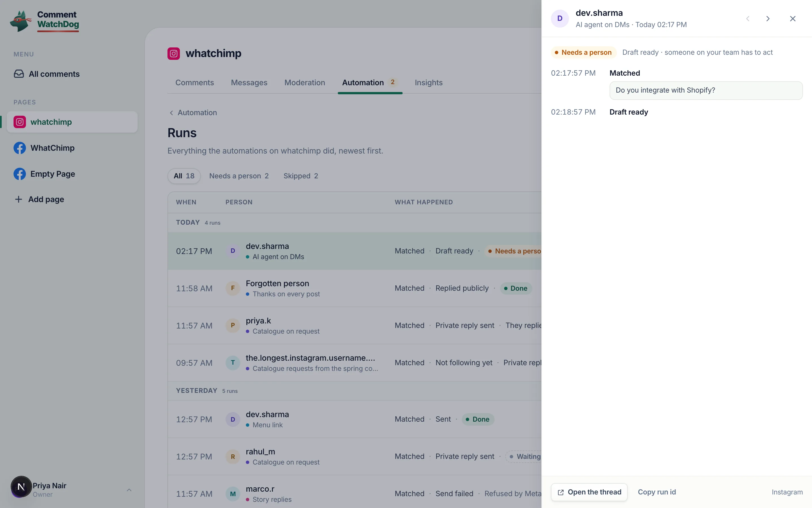Screen dimensions: 812x508
Task: Open the priya.k 11:57 AM run
Action: click(x=354, y=326)
